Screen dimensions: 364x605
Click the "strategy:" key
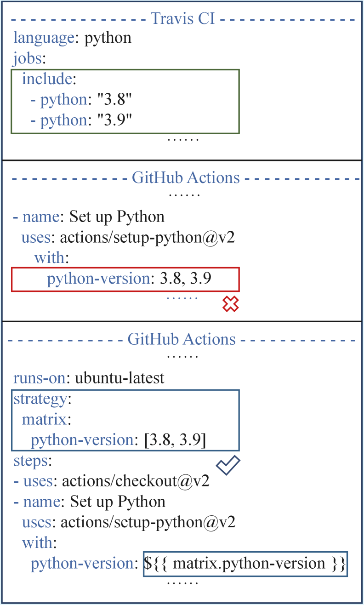point(42,399)
